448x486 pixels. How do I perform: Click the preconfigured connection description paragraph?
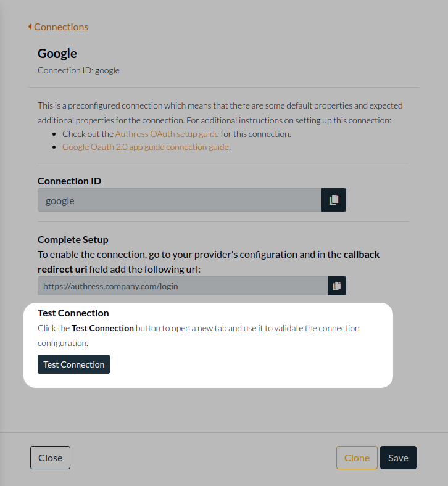pyautogui.click(x=220, y=112)
